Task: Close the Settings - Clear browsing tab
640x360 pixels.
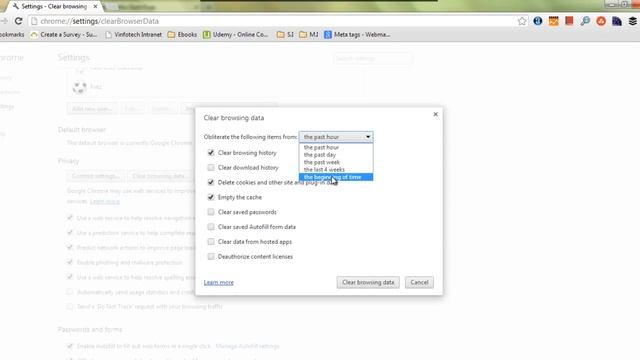Action: (x=96, y=7)
